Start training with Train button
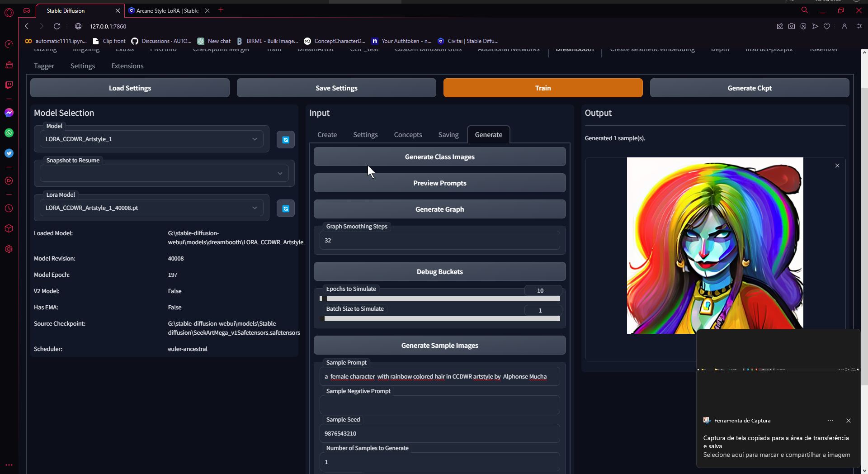This screenshot has height=474, width=868. click(543, 88)
